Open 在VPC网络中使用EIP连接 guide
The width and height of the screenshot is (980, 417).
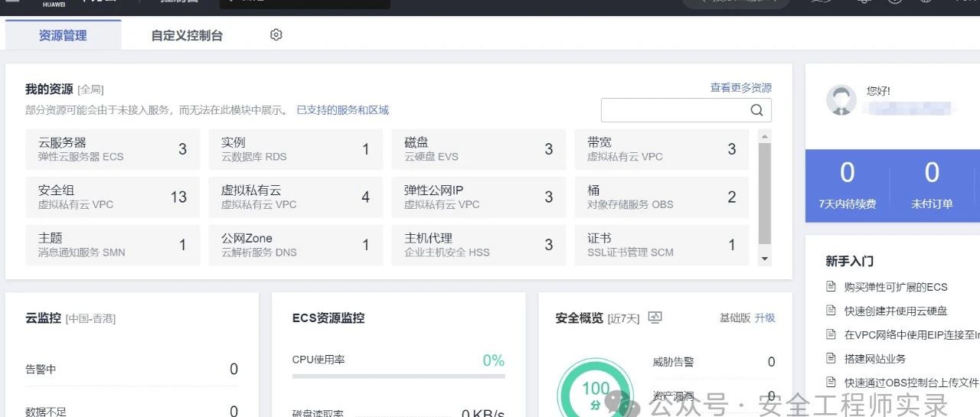(x=912, y=334)
